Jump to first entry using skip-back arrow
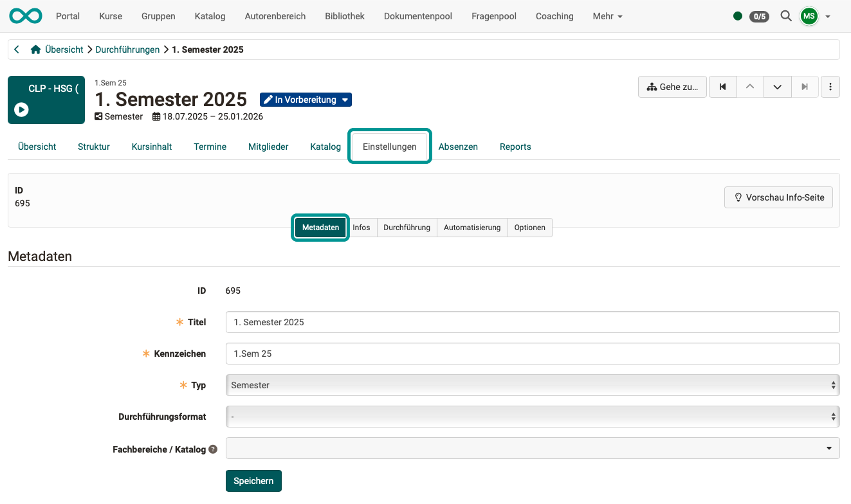This screenshot has height=504, width=851. 722,86
